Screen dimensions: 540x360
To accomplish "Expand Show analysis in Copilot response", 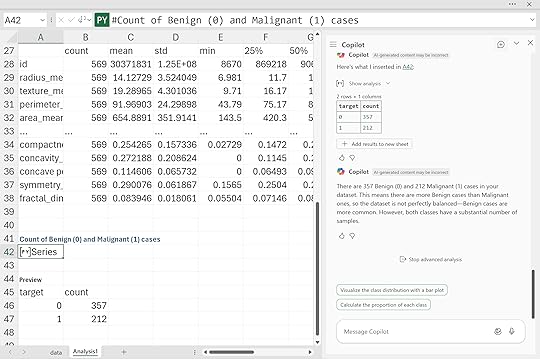I will [369, 83].
